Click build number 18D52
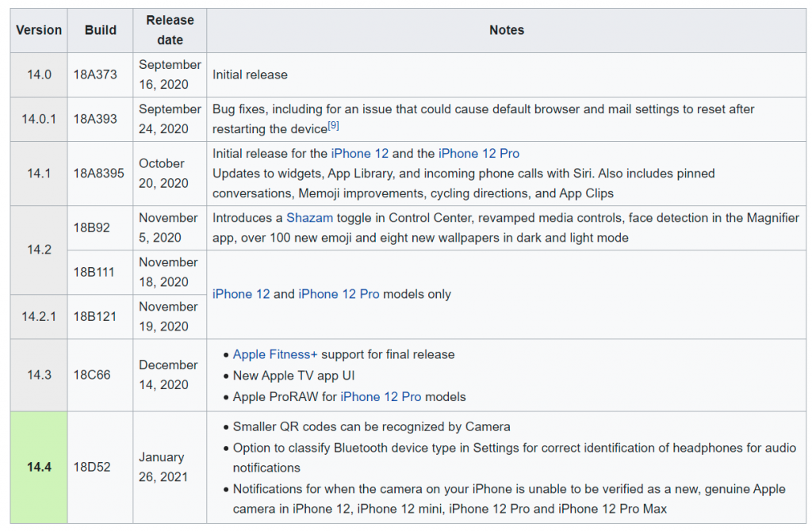812x531 pixels. click(91, 467)
